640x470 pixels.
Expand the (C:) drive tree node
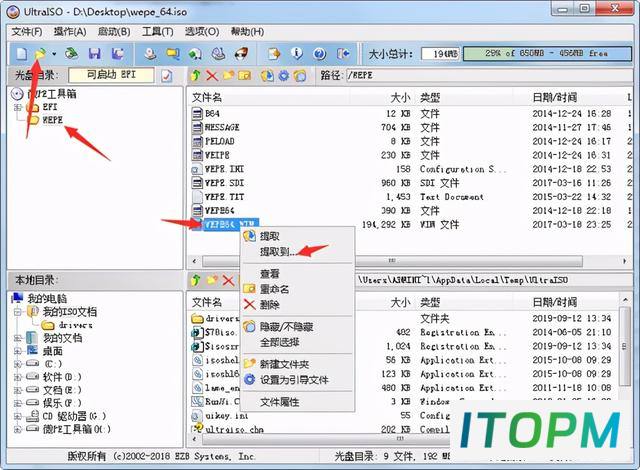17,364
